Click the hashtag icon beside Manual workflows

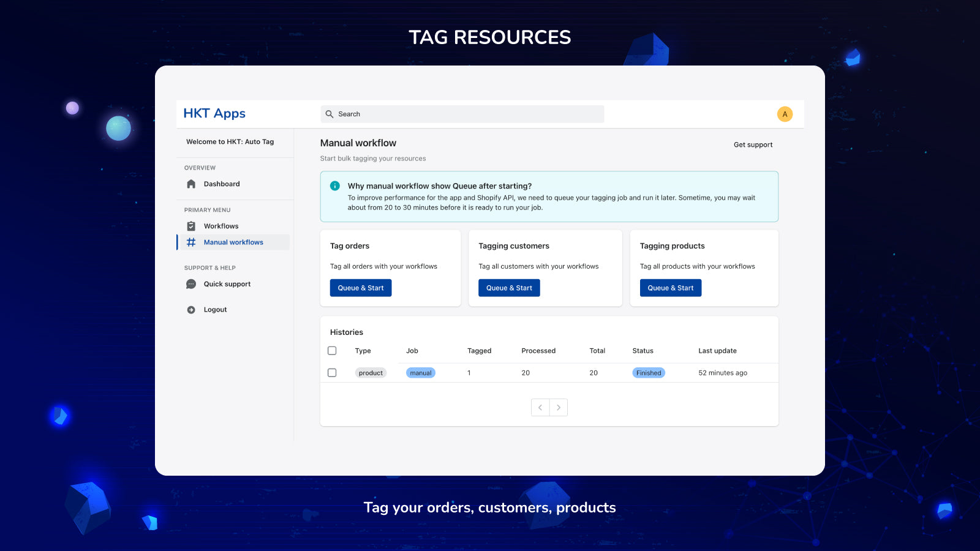coord(190,242)
